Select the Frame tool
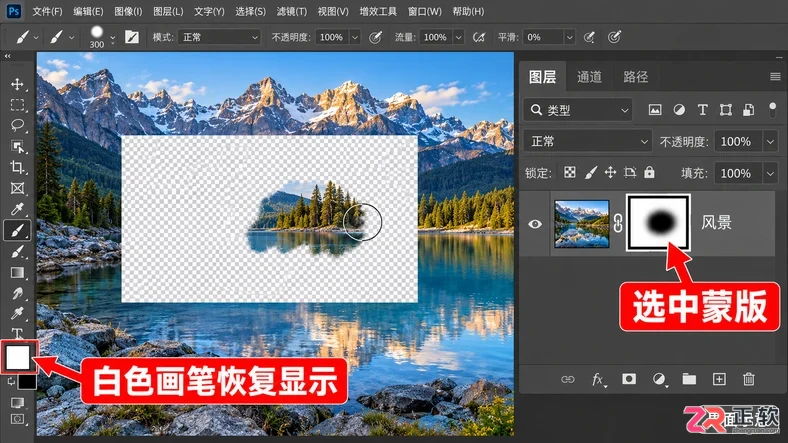 (17, 188)
